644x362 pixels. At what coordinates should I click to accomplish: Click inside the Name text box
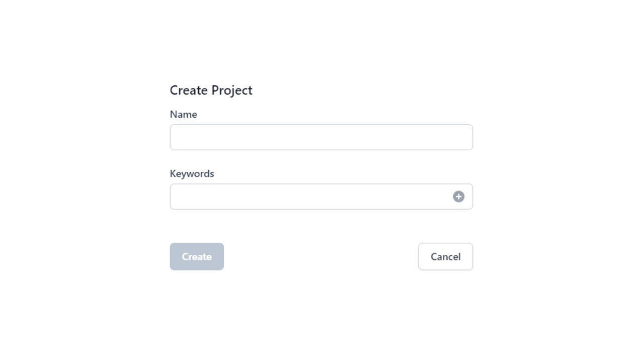coord(321,137)
